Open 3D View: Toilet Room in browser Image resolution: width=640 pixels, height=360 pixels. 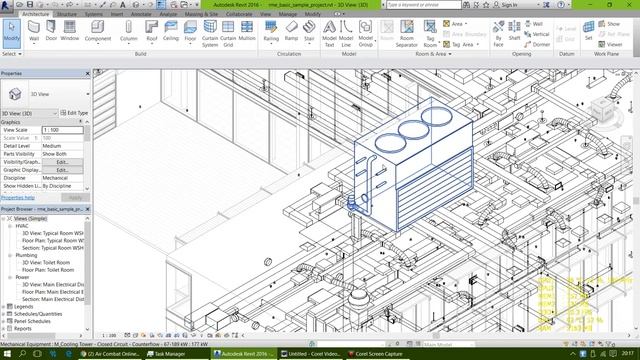click(x=46, y=263)
